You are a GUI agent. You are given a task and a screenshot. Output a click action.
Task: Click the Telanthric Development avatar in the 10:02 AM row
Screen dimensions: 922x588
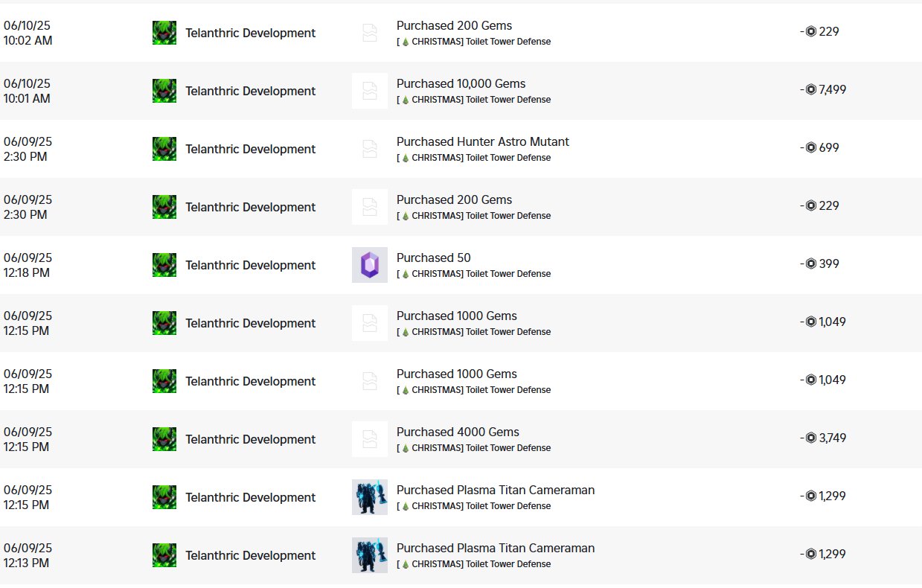164,33
